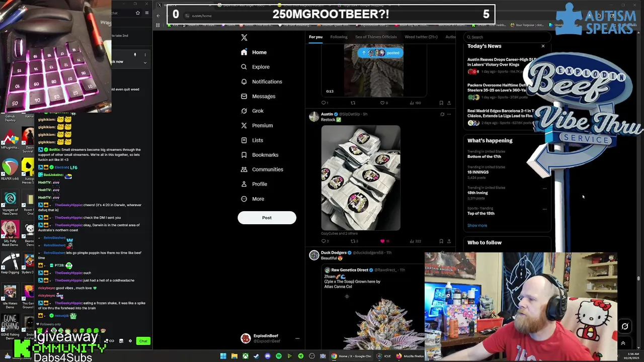644x362 pixels.
Task: Open more options for 18th Inning trend
Action: (x=544, y=189)
